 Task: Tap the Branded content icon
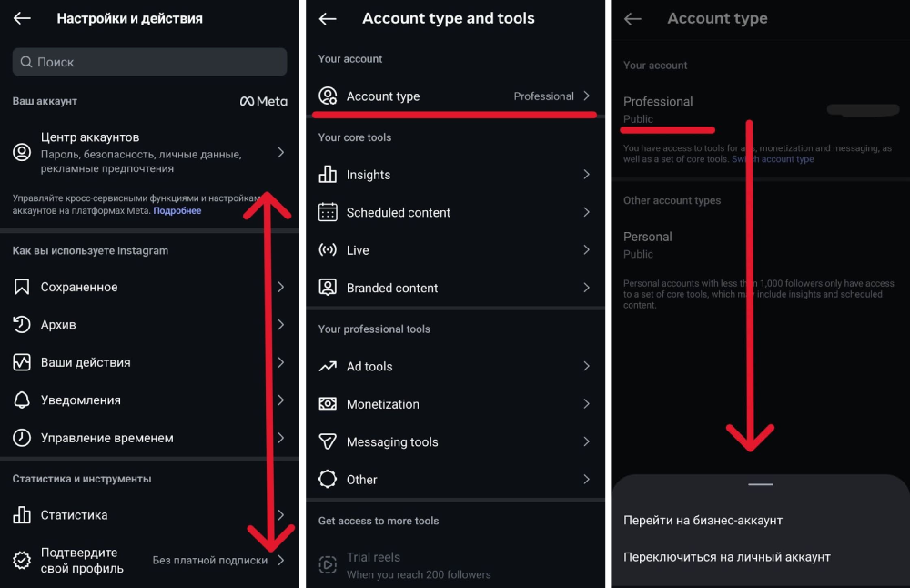[x=328, y=288]
